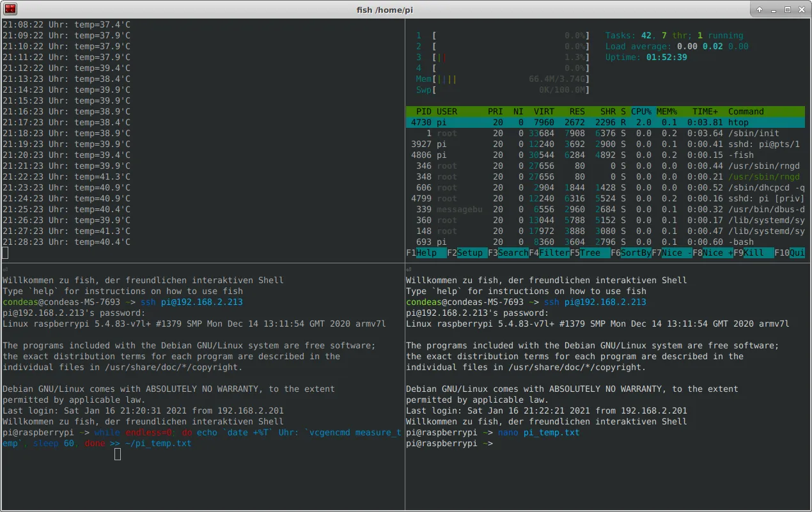Sort processes by MEM% column
812x512 pixels.
667,112
